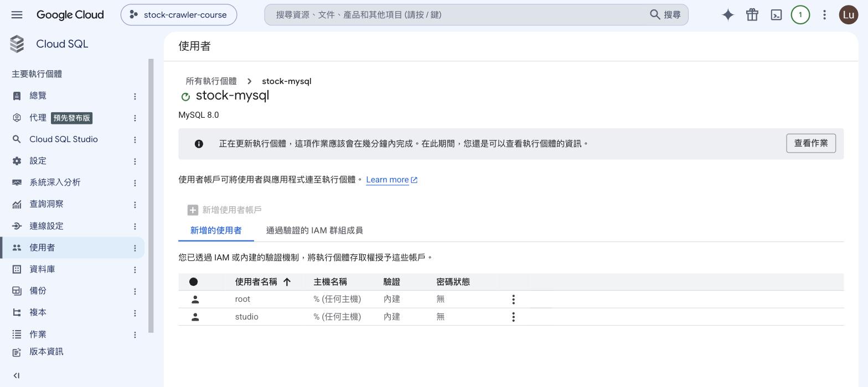Sort by 使用者名稱 ascending arrow

(x=287, y=282)
